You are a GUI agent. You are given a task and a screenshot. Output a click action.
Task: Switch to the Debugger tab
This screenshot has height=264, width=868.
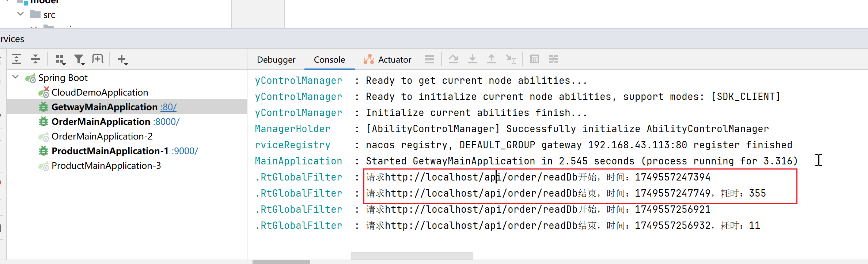tap(276, 60)
